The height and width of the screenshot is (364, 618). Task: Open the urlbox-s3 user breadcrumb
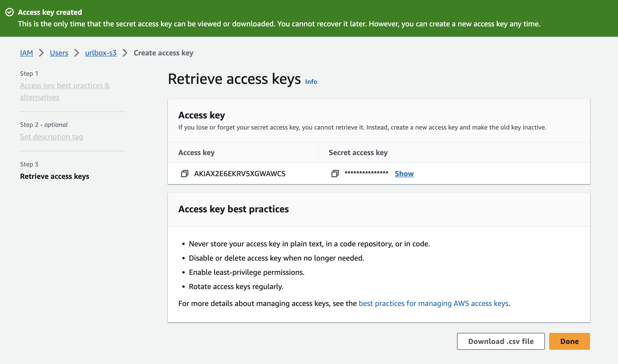point(101,53)
